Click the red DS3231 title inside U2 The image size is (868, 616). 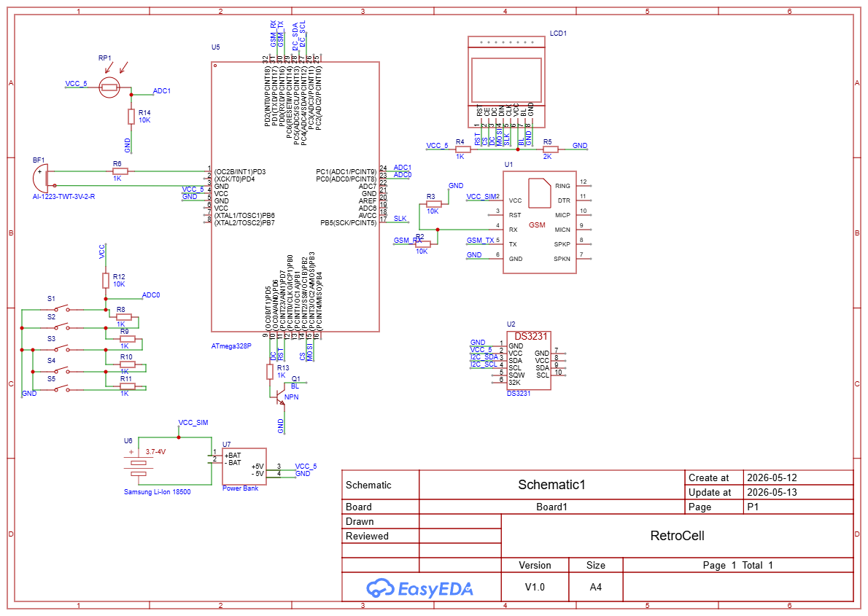(531, 337)
